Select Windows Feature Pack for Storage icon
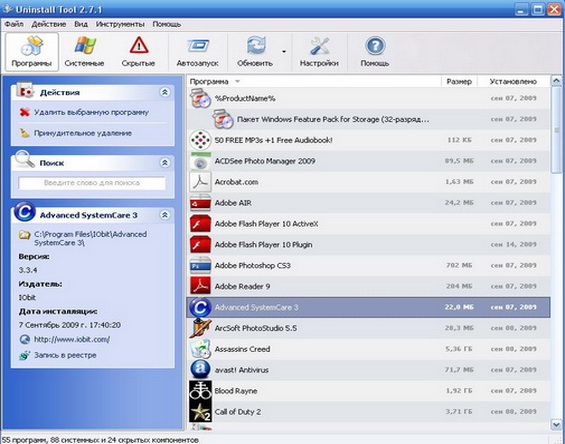The width and height of the screenshot is (565, 444). click(x=222, y=119)
